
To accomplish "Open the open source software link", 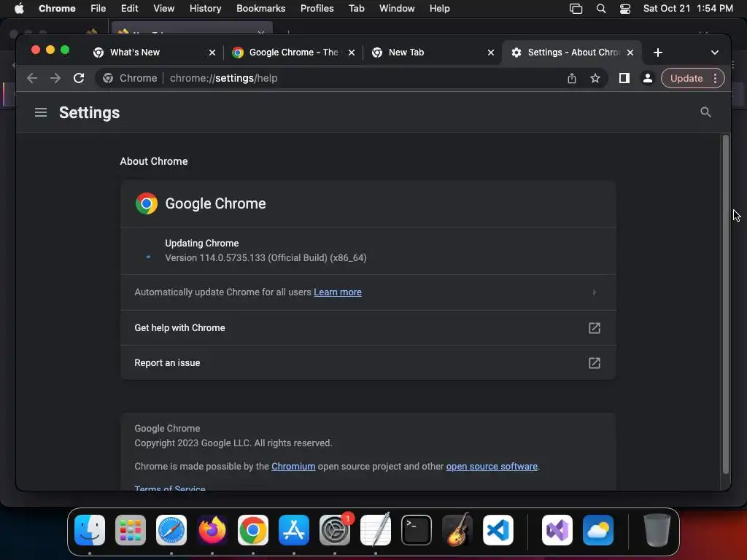I will [492, 466].
